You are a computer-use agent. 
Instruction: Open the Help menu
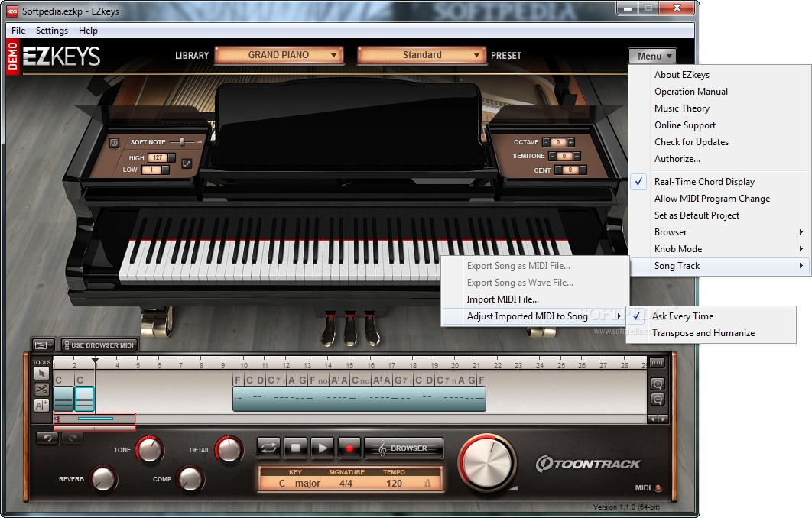coord(88,31)
